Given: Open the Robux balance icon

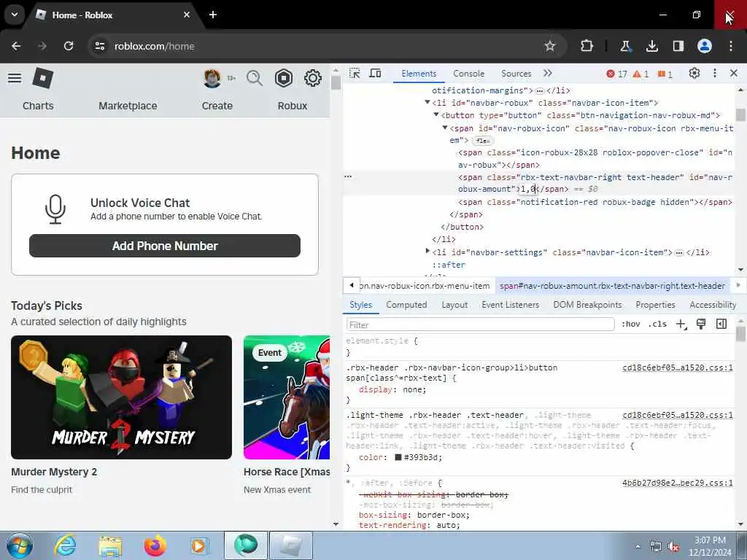Looking at the screenshot, I should (x=284, y=78).
